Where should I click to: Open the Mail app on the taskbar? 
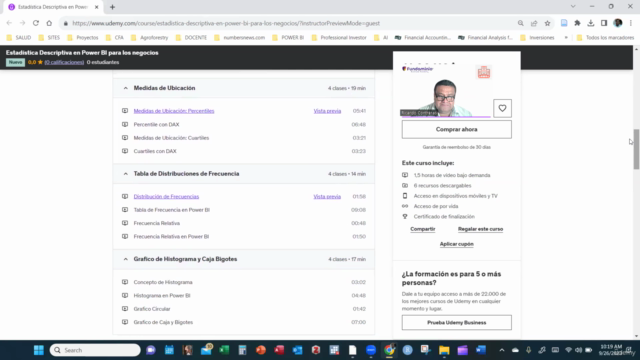point(206,350)
